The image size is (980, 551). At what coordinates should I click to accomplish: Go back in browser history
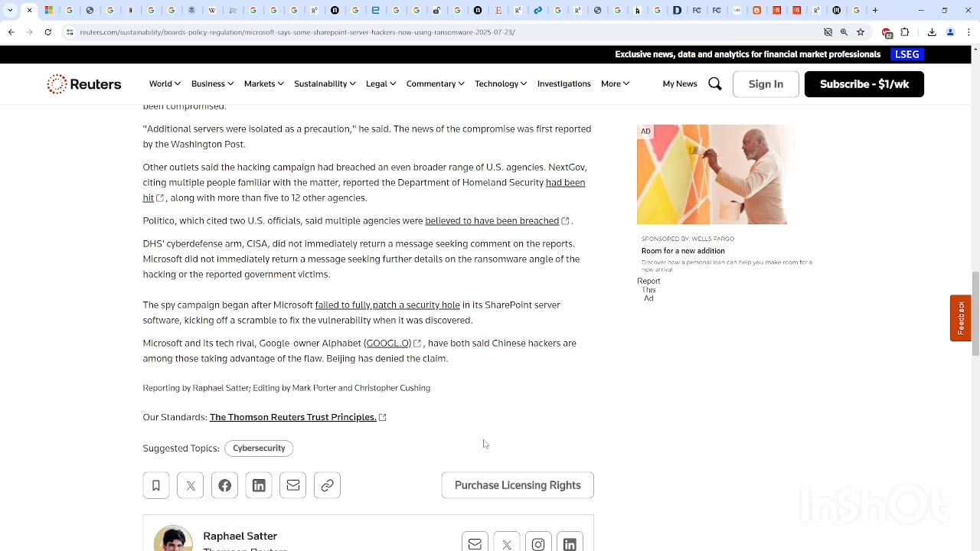tap(11, 32)
